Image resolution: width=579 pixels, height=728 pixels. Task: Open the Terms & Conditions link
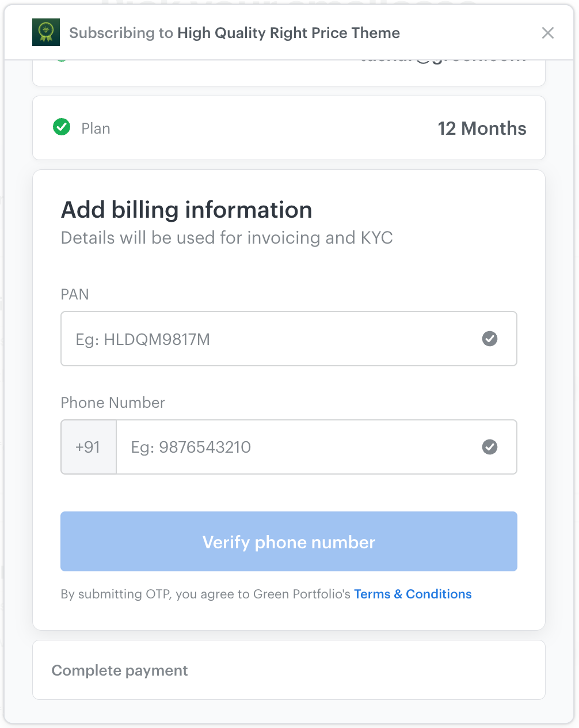pyautogui.click(x=413, y=594)
